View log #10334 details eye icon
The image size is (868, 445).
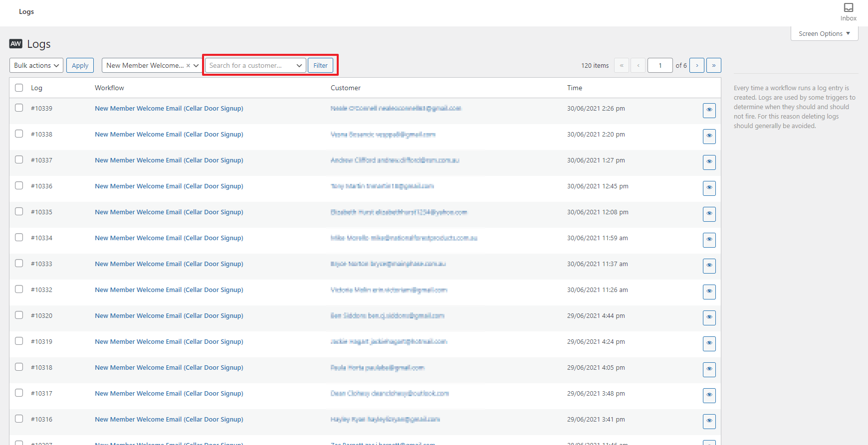[709, 240]
